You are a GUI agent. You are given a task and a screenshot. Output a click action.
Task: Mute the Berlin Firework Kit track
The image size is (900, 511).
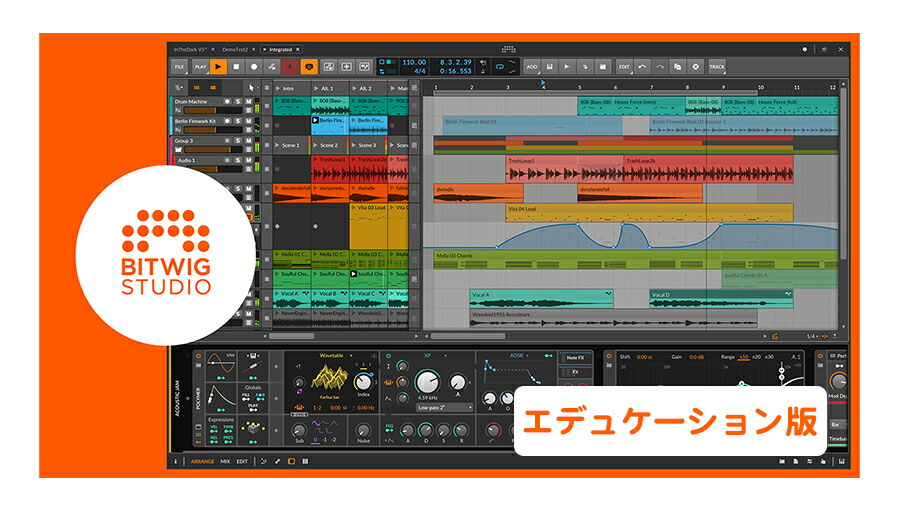tap(249, 121)
